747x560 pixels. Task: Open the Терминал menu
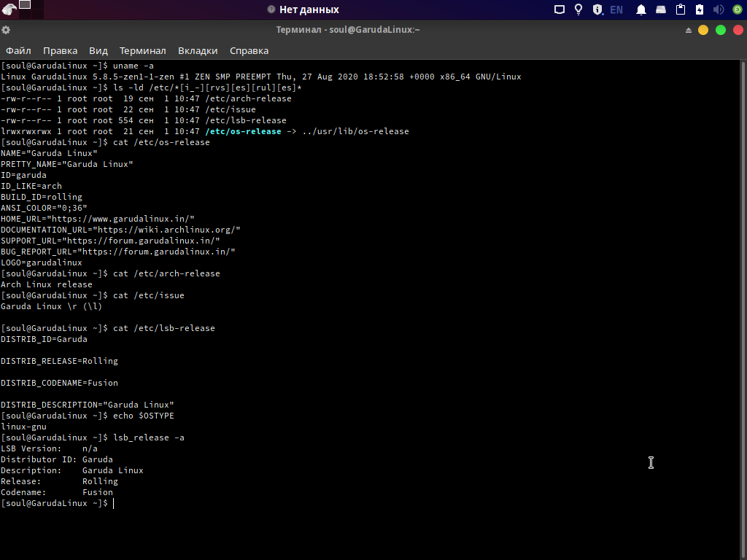(x=142, y=50)
